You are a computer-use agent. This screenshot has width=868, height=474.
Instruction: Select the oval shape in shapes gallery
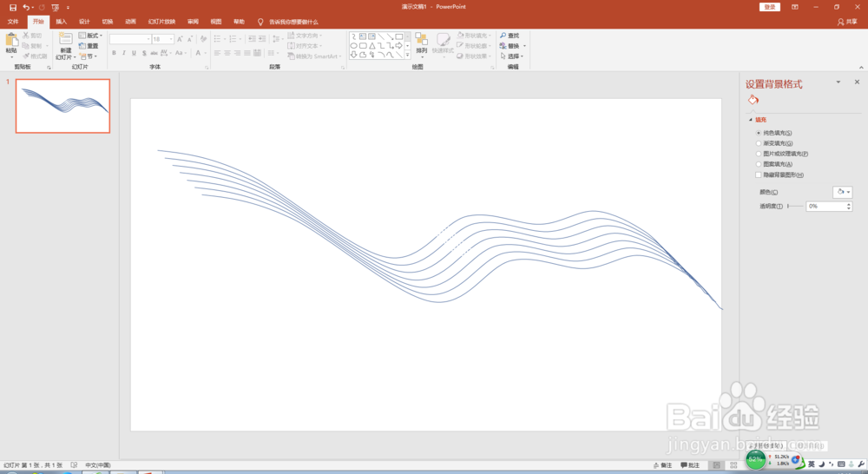point(353,45)
